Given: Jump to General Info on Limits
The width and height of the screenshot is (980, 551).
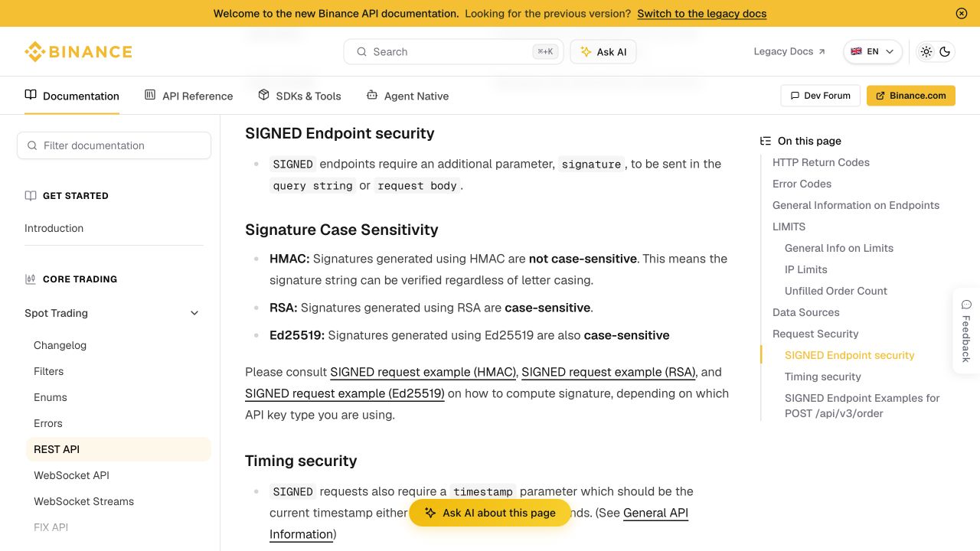Looking at the screenshot, I should coord(839,248).
